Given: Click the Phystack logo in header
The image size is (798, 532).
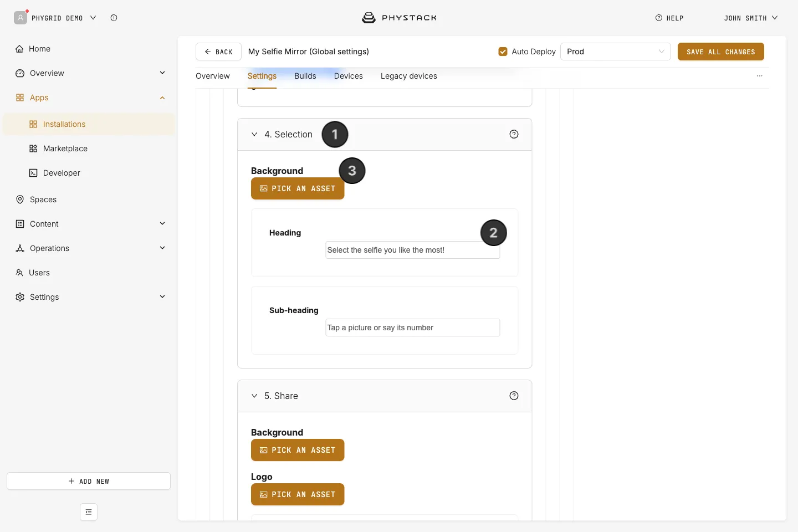Looking at the screenshot, I should [x=399, y=18].
